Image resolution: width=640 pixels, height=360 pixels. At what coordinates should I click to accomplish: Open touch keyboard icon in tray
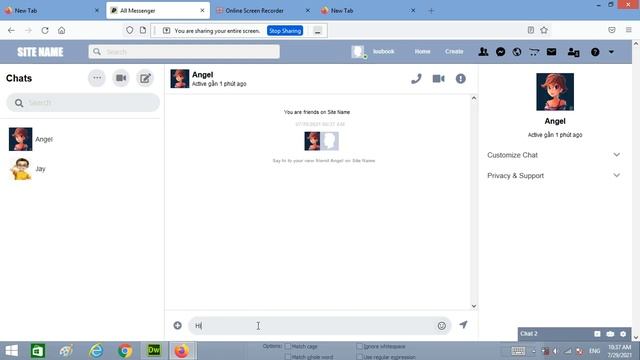tap(518, 351)
